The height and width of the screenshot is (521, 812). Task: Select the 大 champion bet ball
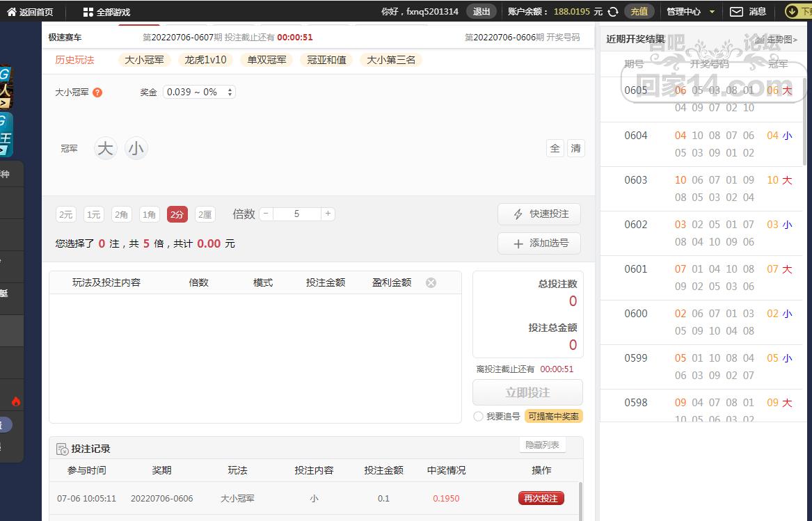(105, 148)
